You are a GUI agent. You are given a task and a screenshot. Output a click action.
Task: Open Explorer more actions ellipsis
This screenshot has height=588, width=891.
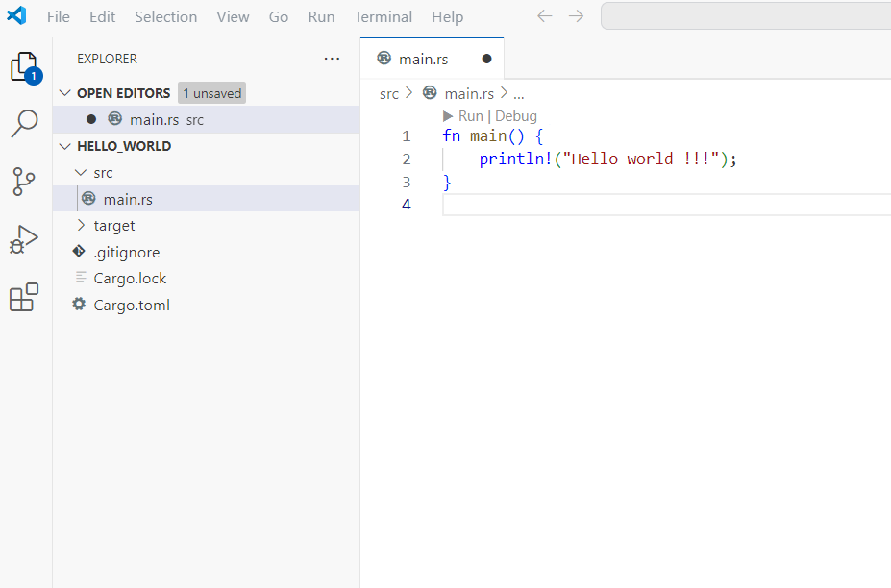pos(332,59)
